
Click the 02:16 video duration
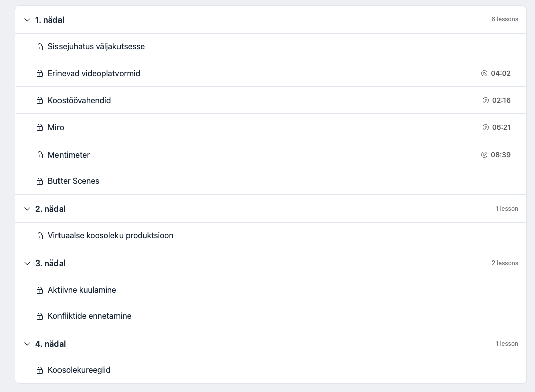click(x=501, y=100)
